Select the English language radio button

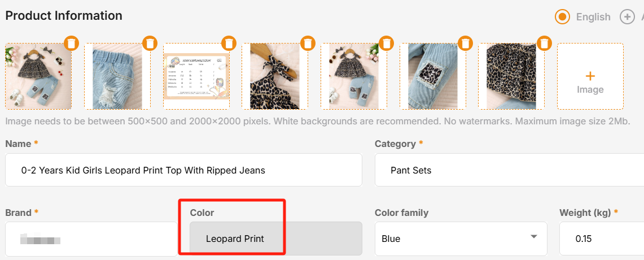[562, 17]
